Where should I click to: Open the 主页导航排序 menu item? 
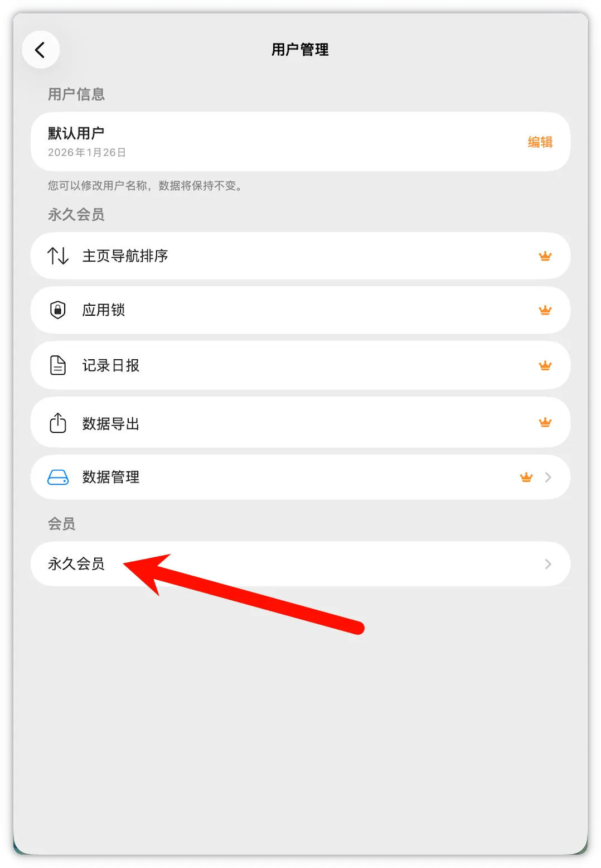pos(300,256)
